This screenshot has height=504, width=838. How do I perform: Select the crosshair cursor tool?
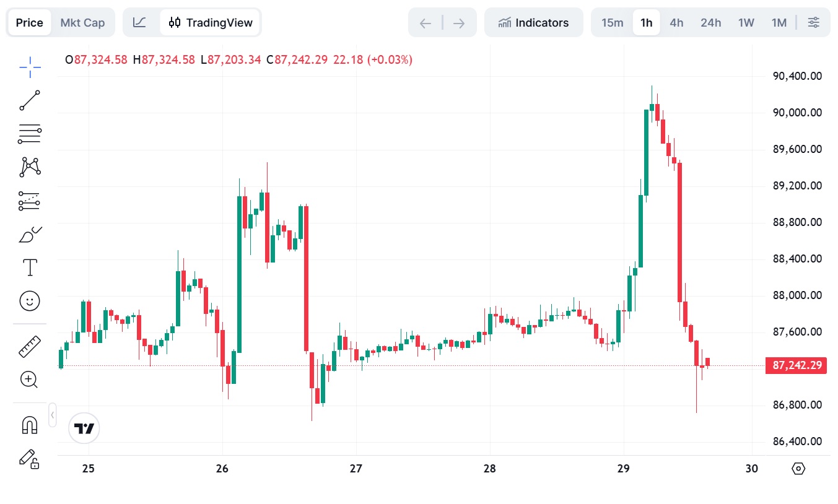pos(29,67)
